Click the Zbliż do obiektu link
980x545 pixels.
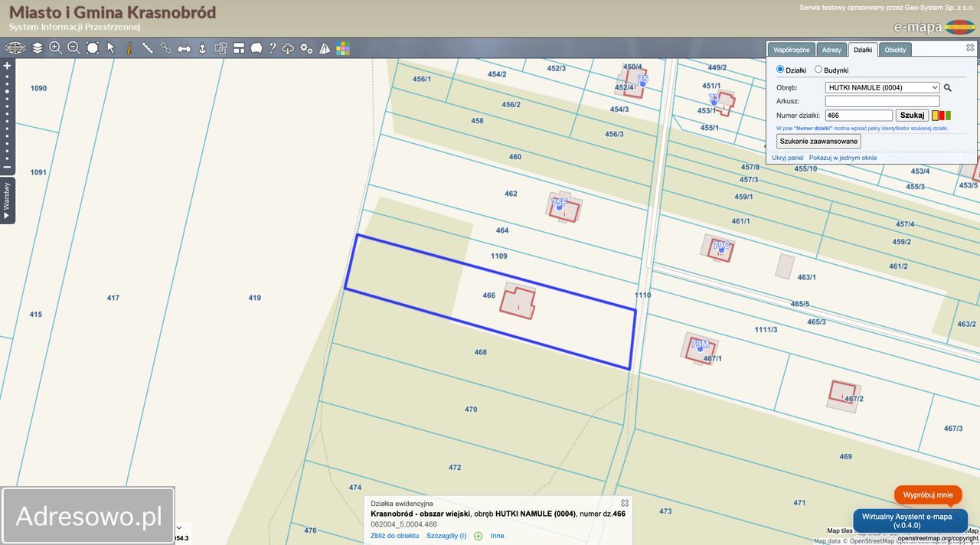tap(394, 536)
